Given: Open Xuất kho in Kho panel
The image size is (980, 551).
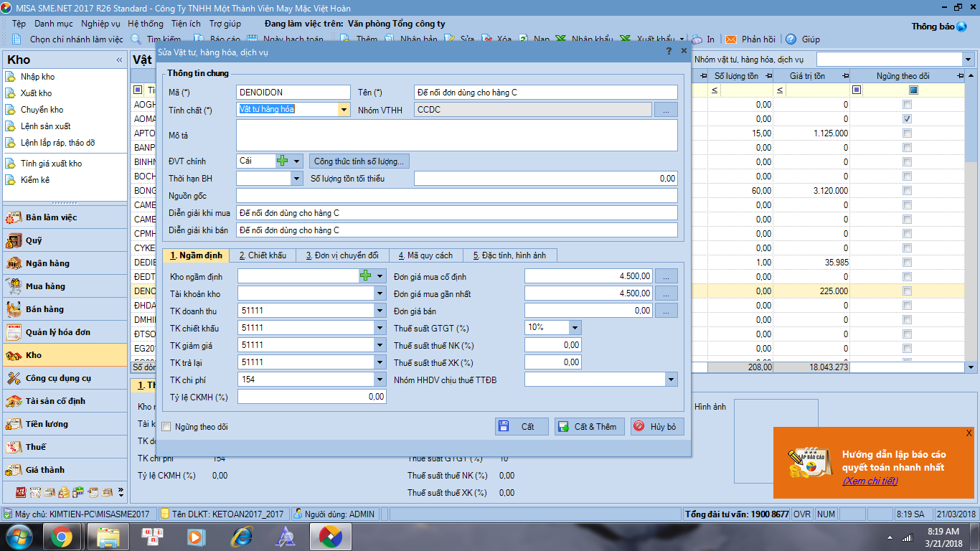Looking at the screenshot, I should coord(36,93).
